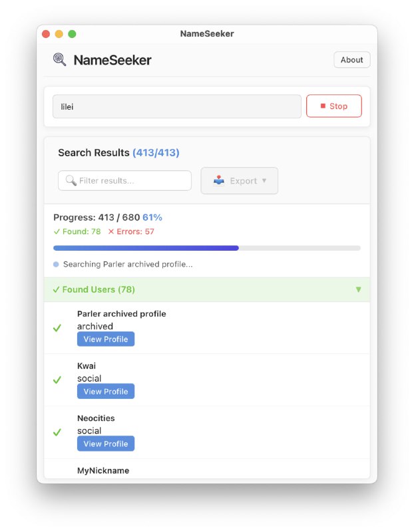The height and width of the screenshot is (532, 414).
Task: Stop the running username search
Action: [x=334, y=106]
